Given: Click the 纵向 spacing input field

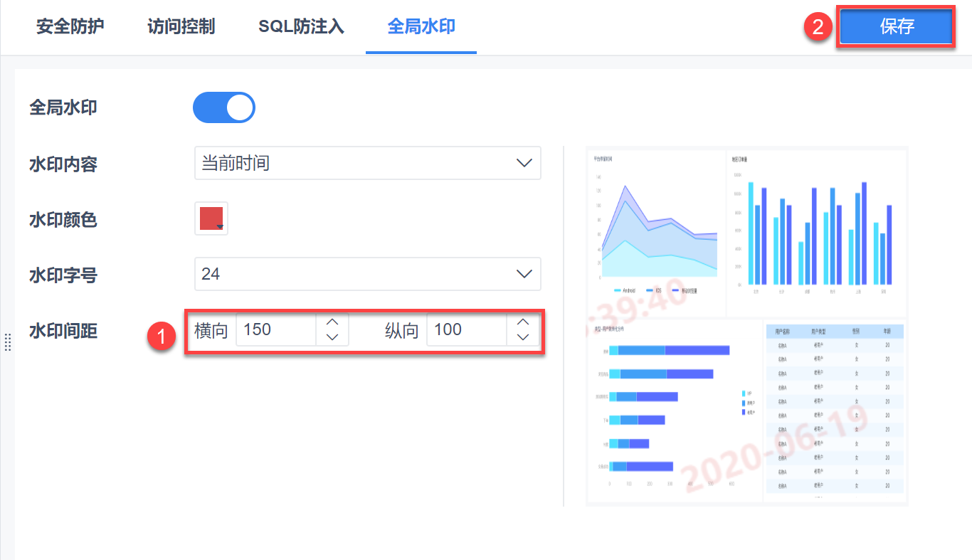Looking at the screenshot, I should (466, 330).
